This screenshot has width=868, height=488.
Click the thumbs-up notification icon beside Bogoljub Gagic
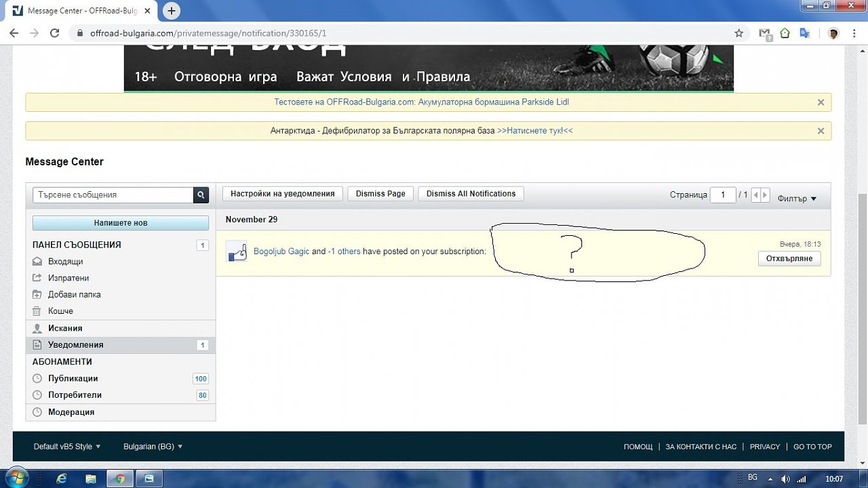point(236,251)
